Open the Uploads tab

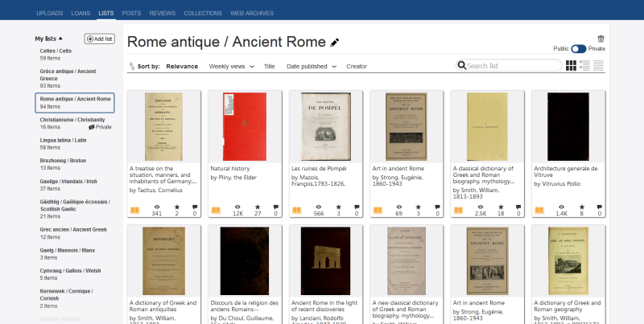tap(50, 13)
